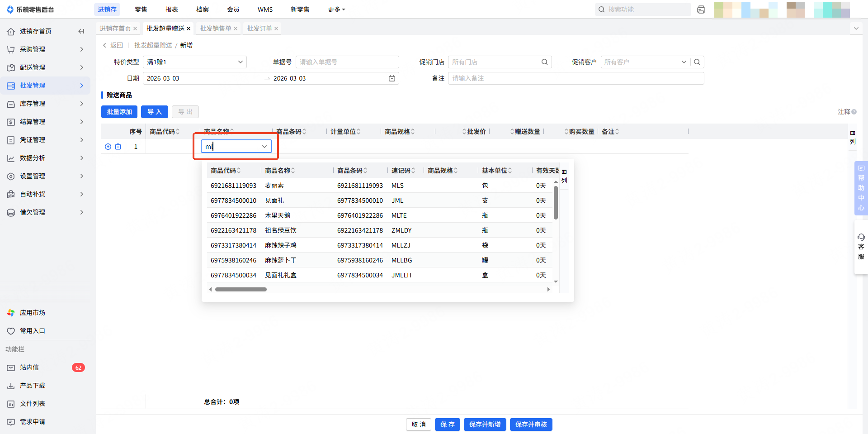The image size is (868, 434).
Task: Focus the 备注 input field
Action: click(x=576, y=78)
